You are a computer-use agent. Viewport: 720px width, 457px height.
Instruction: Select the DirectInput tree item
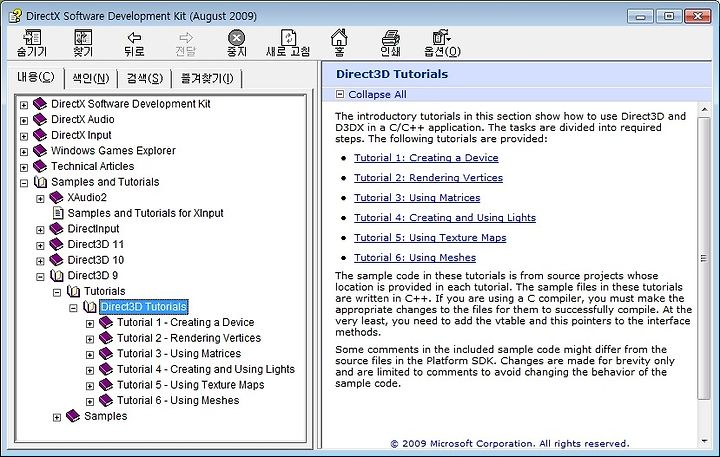click(x=93, y=229)
